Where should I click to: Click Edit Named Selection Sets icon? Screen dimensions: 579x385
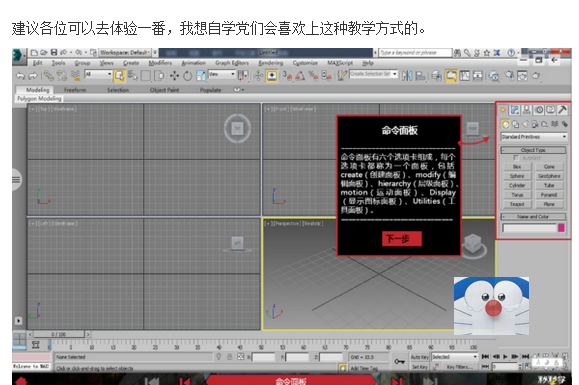coord(342,76)
